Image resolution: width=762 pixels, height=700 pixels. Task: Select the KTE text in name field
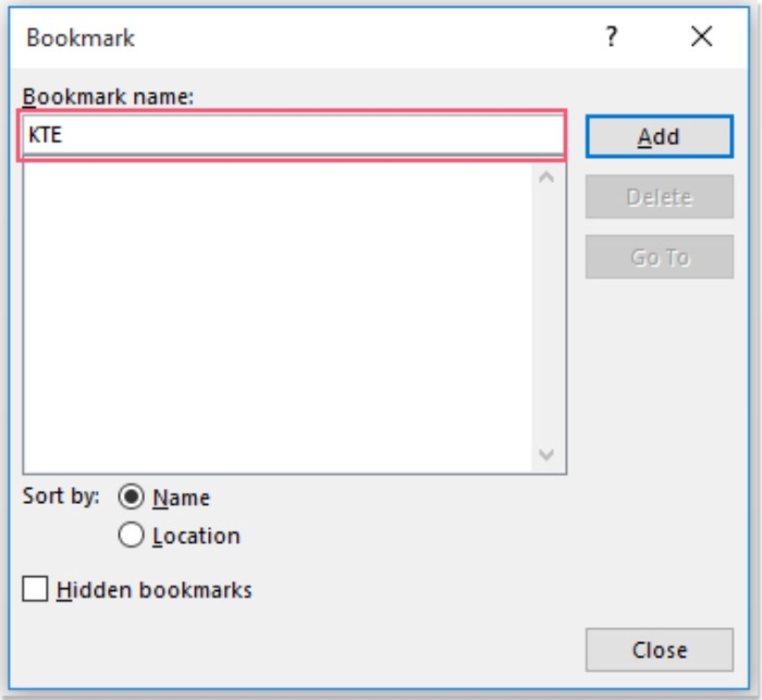[x=47, y=134]
